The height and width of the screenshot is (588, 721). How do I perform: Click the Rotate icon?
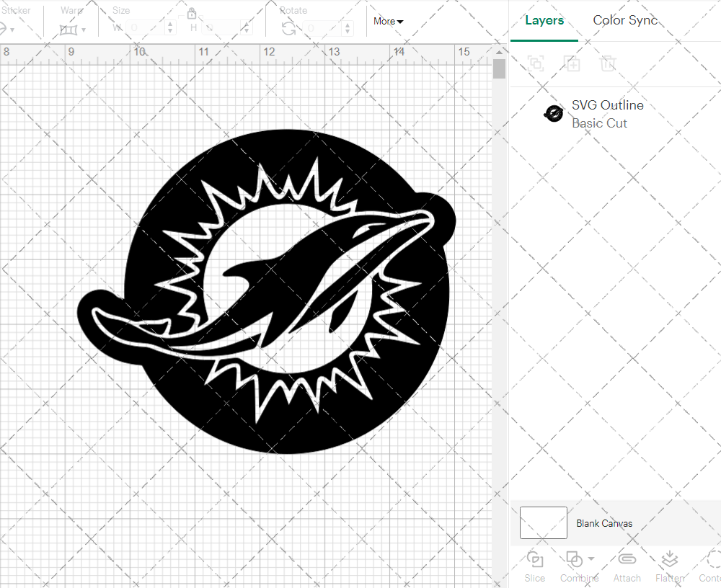(289, 29)
